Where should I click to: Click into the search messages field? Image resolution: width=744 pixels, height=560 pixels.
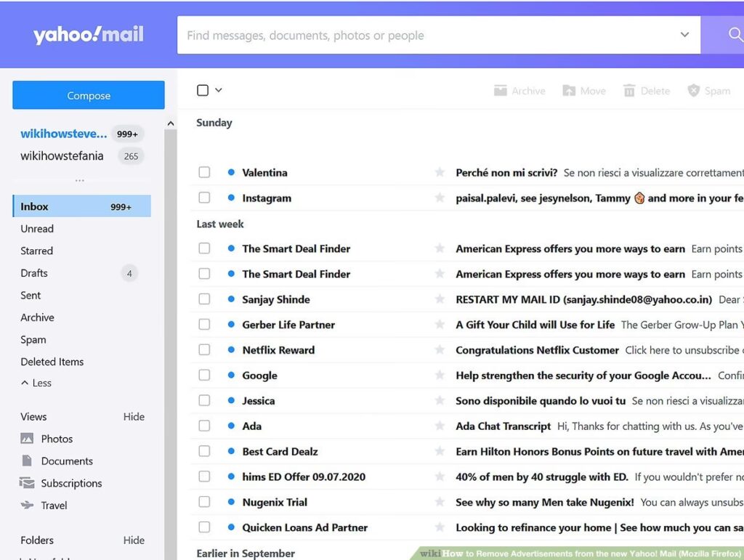[421, 35]
